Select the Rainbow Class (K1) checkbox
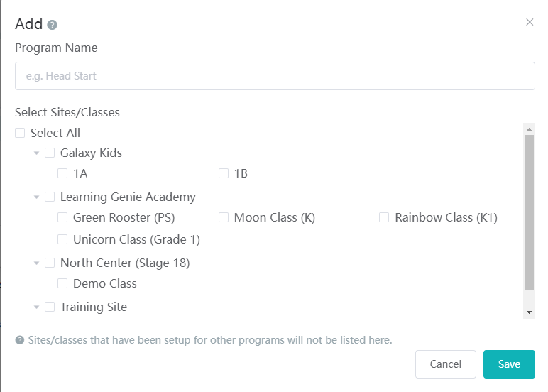Screen dimensions: 548x392 (384, 217)
